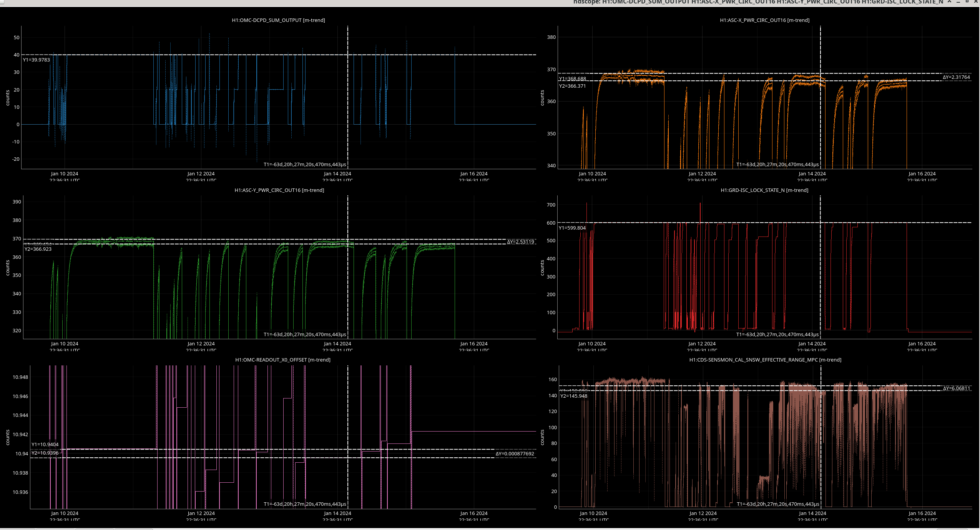Click the CAL_SNSW_EFFECTIVE_RANGE_MPC plot title
The image size is (980, 530).
(765, 360)
